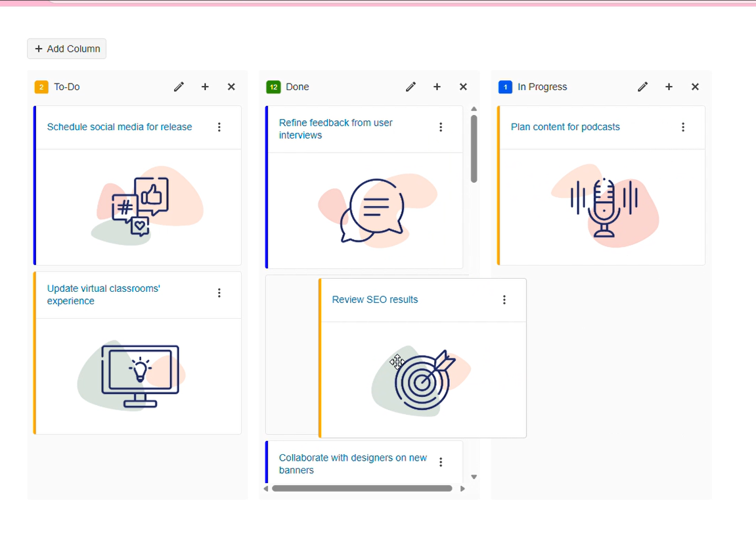This screenshot has height=535, width=756.
Task: Click the Done column scroll left arrow
Action: click(x=265, y=489)
